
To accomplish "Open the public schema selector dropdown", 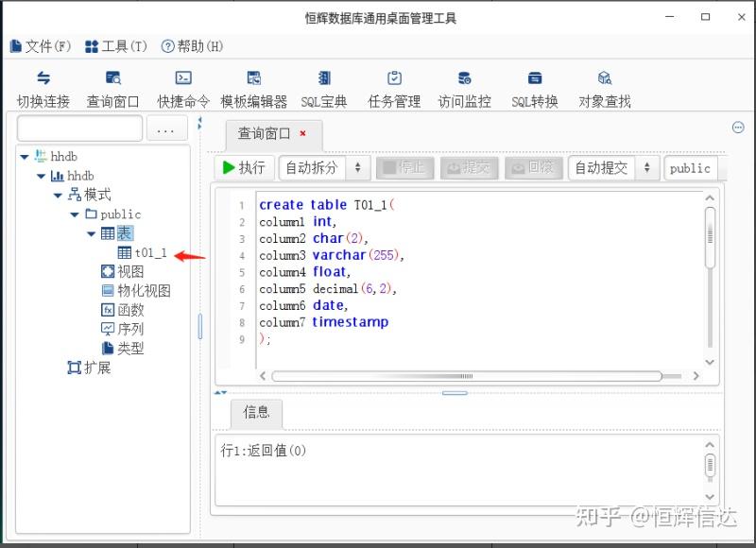I will (691, 167).
